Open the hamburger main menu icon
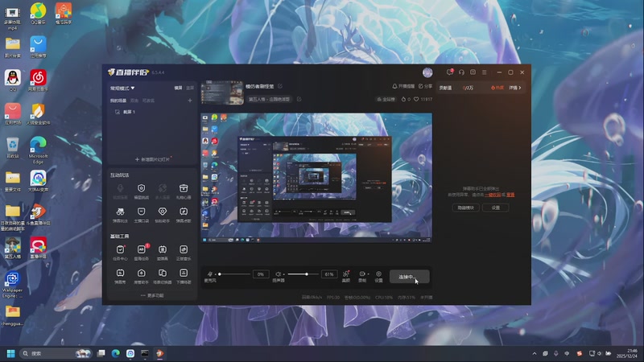Image resolution: width=644 pixels, height=362 pixels. pyautogui.click(x=485, y=72)
